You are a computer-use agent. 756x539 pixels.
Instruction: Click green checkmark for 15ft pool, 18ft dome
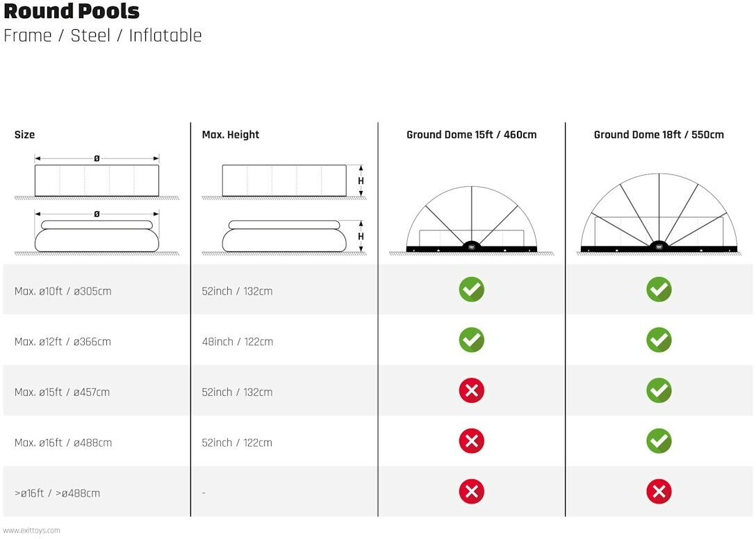click(x=659, y=390)
